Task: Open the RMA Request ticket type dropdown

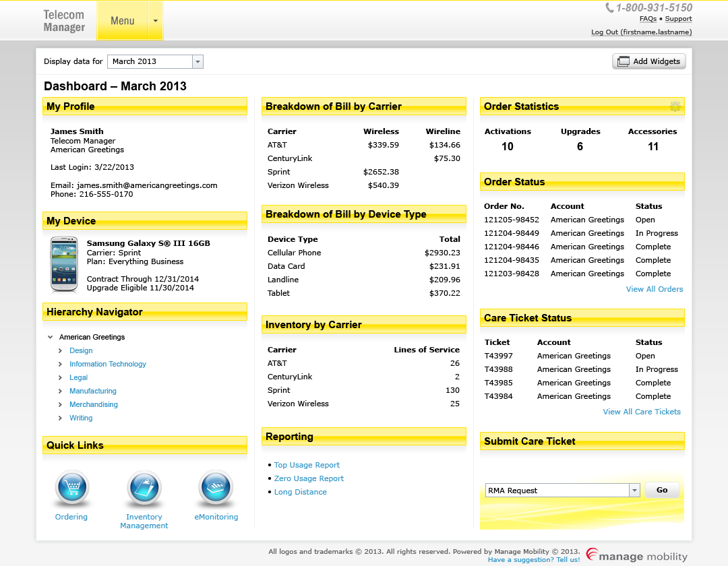Action: (x=634, y=491)
